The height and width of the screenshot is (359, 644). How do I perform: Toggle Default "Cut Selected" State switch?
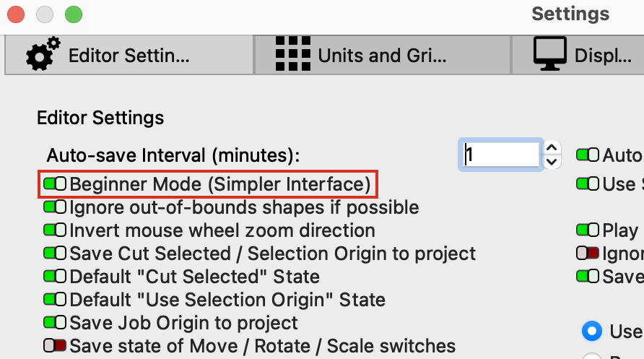55,277
